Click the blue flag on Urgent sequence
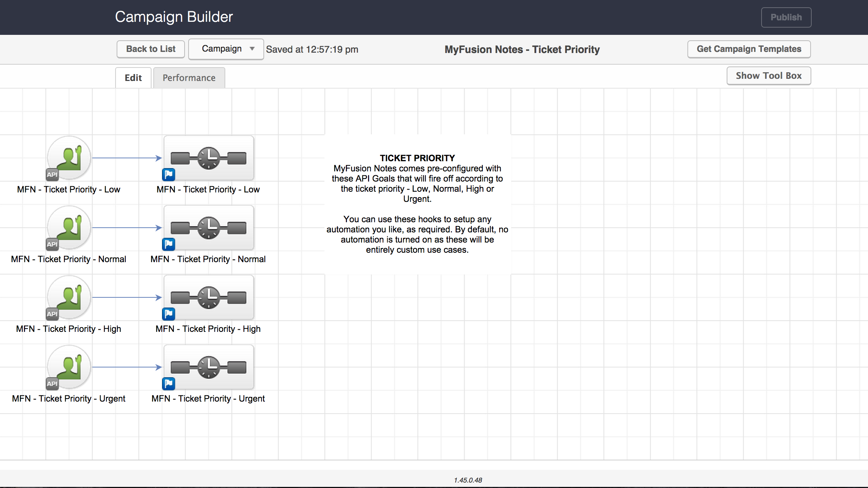Image resolution: width=868 pixels, height=488 pixels. click(x=169, y=384)
